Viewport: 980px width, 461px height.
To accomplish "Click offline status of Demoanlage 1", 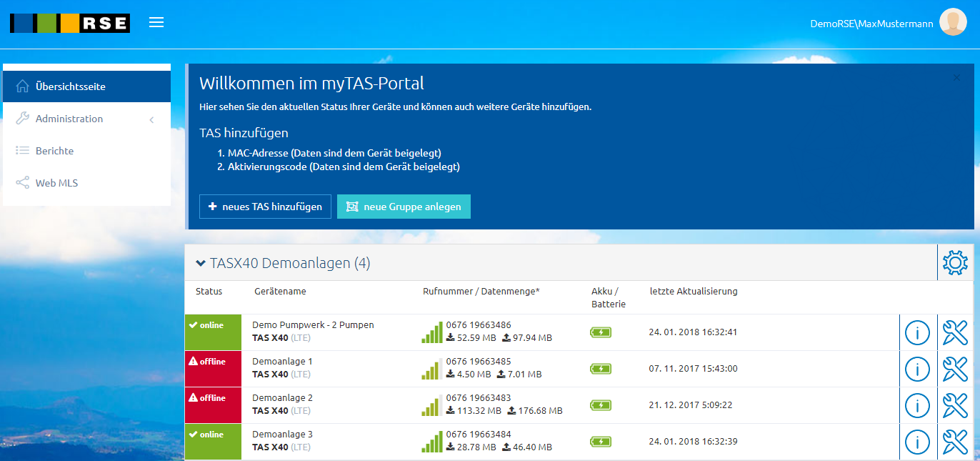I will pos(213,369).
